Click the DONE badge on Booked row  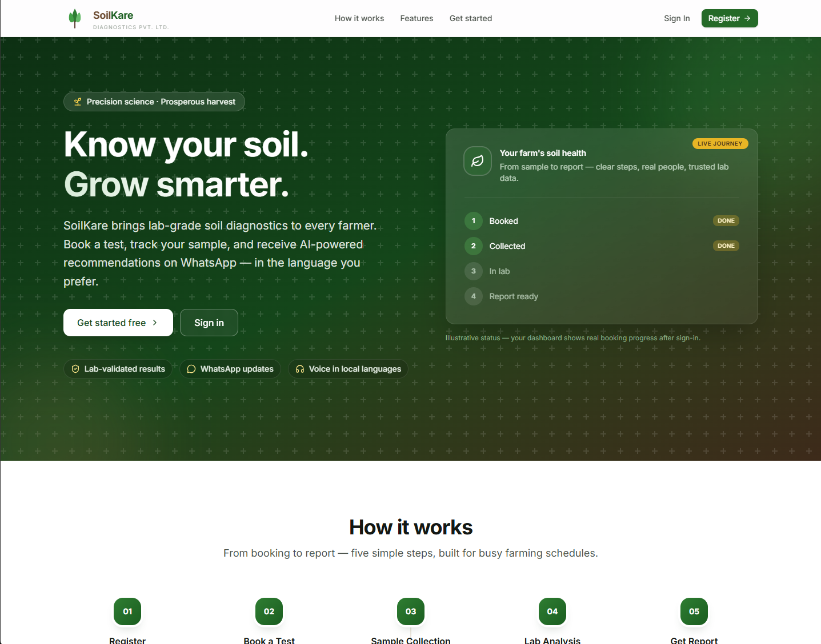726,220
